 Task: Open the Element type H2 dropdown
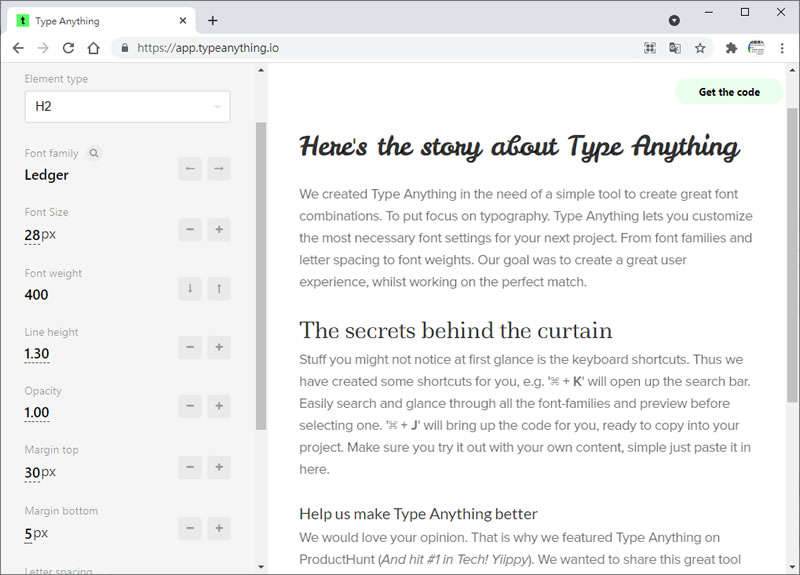click(128, 107)
